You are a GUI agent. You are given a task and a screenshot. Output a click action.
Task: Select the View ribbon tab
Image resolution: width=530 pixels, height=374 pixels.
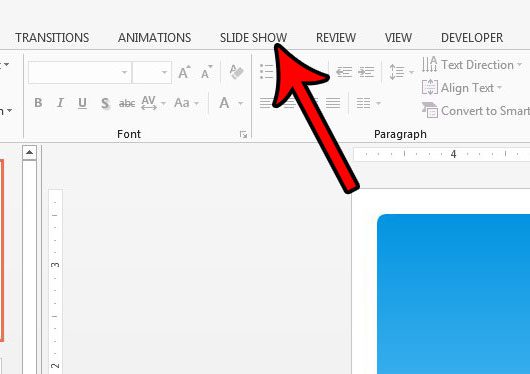tap(398, 38)
